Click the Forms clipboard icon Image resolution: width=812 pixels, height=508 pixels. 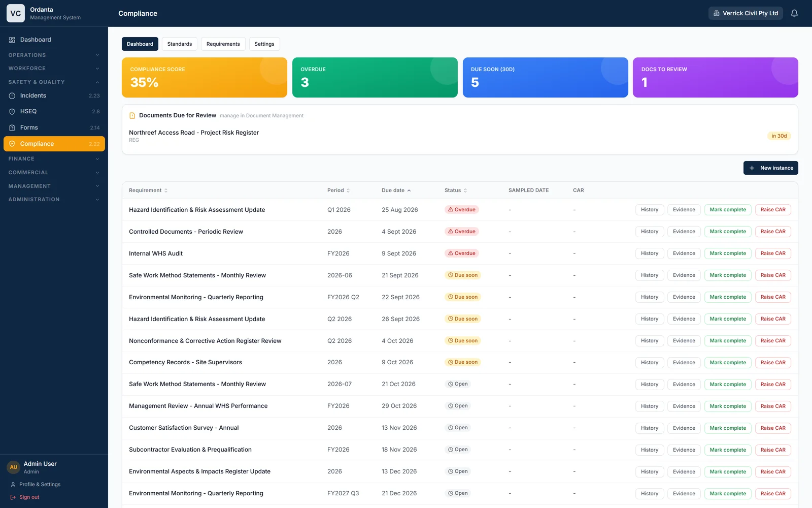(12, 128)
